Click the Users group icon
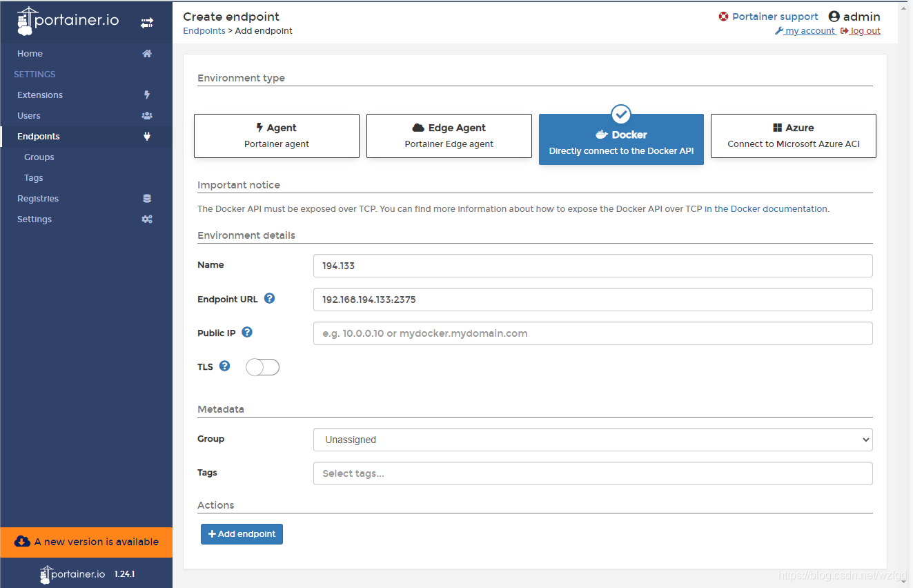Image resolution: width=913 pixels, height=588 pixels. click(x=147, y=115)
